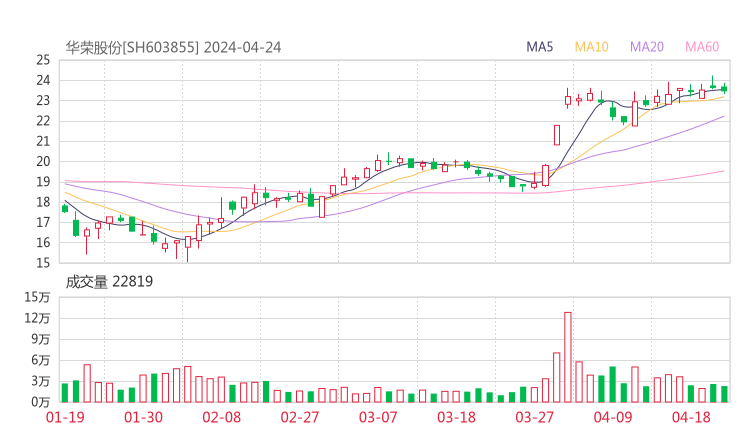740x440 pixels.
Task: Click the 15万 volume axis label
Action: click(x=37, y=297)
